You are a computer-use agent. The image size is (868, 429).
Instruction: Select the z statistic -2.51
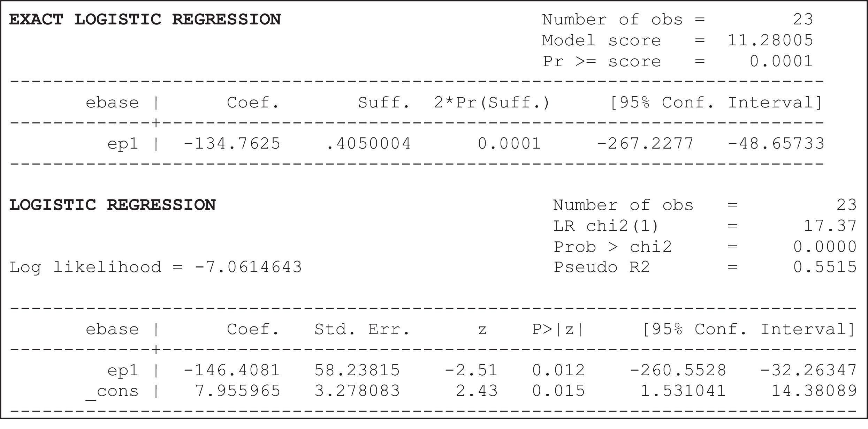pyautogui.click(x=471, y=370)
